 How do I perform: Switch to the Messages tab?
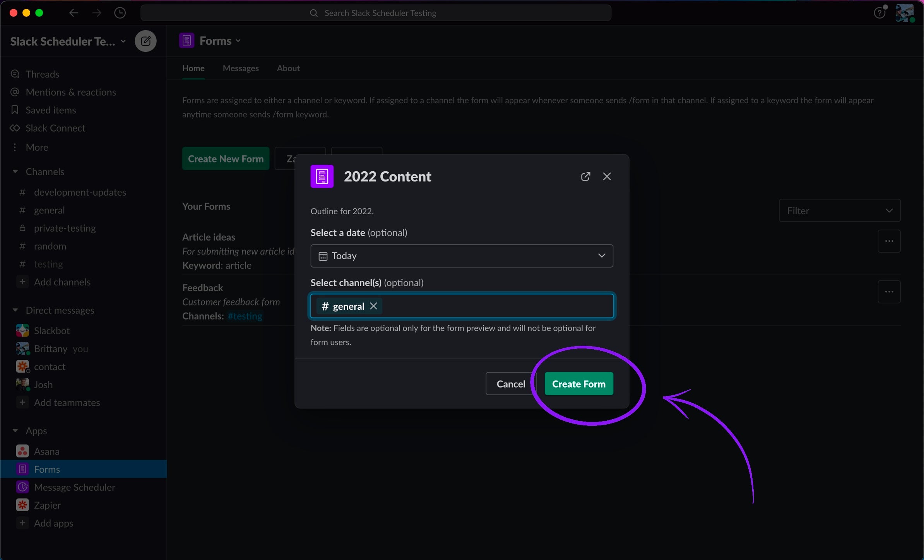(x=240, y=68)
